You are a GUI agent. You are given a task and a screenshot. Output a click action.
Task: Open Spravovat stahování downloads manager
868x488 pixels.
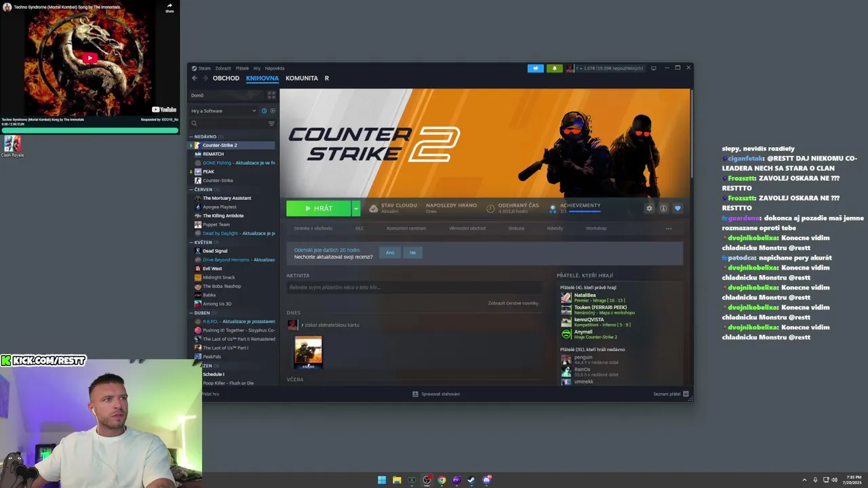436,394
